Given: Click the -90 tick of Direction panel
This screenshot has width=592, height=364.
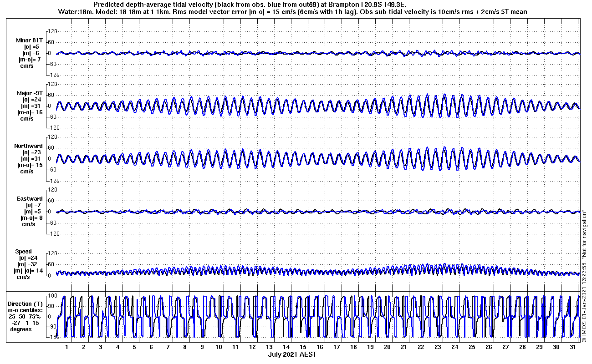Looking at the screenshot, I should (x=51, y=327).
